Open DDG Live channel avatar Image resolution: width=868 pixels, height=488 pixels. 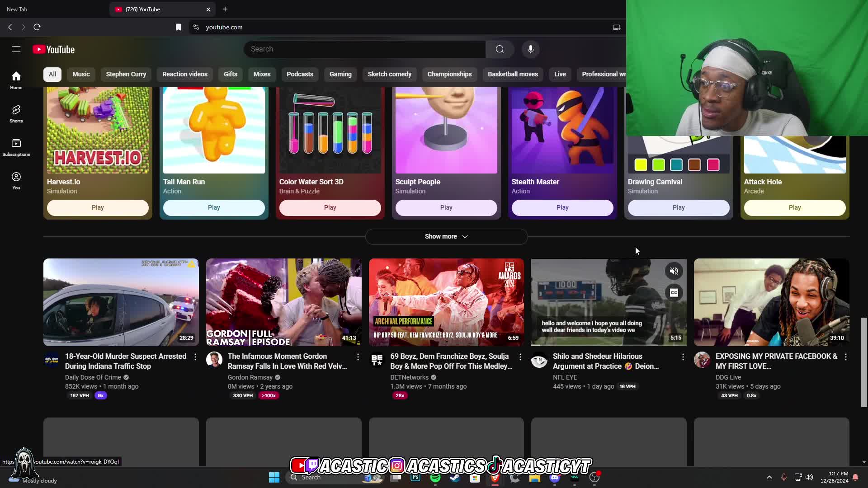pos(702,360)
